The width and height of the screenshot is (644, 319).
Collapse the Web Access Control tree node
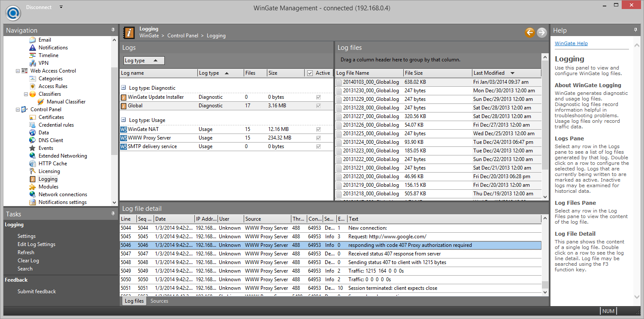(x=18, y=71)
